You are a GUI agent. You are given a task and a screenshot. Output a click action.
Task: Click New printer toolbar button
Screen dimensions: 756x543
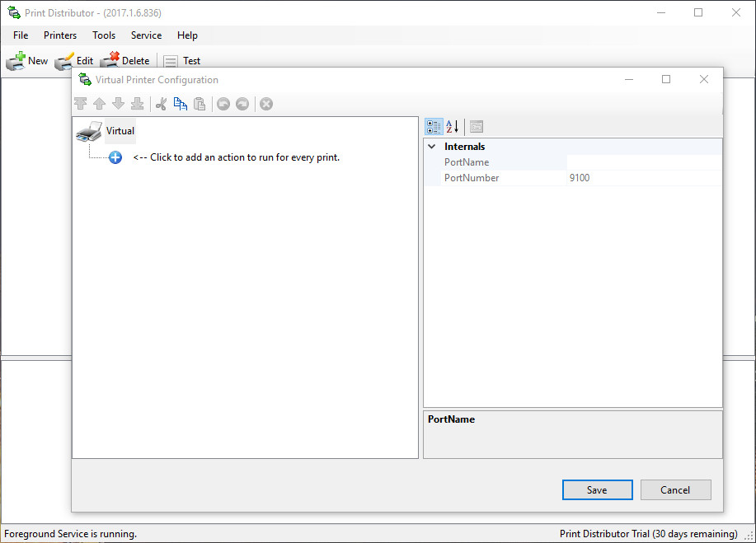pos(27,61)
